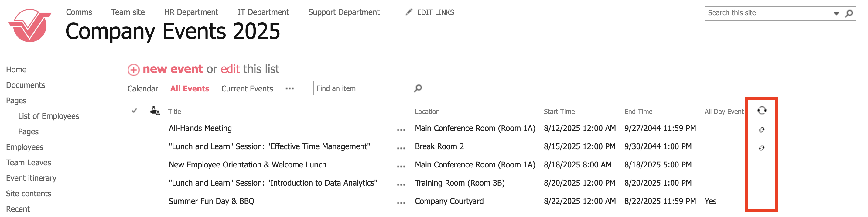Image resolution: width=868 pixels, height=217 pixels.
Task: Click the company logo
Action: click(30, 26)
